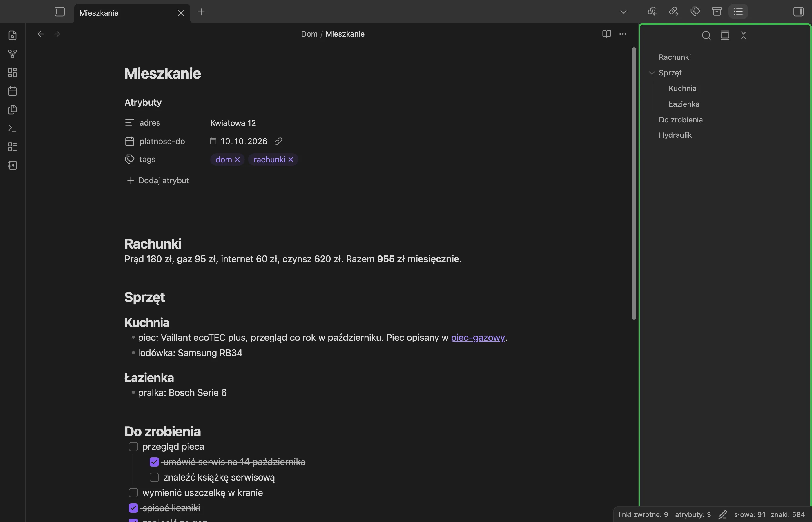Check the "przegląd pieca" task
This screenshot has width=812, height=522.
click(x=133, y=447)
